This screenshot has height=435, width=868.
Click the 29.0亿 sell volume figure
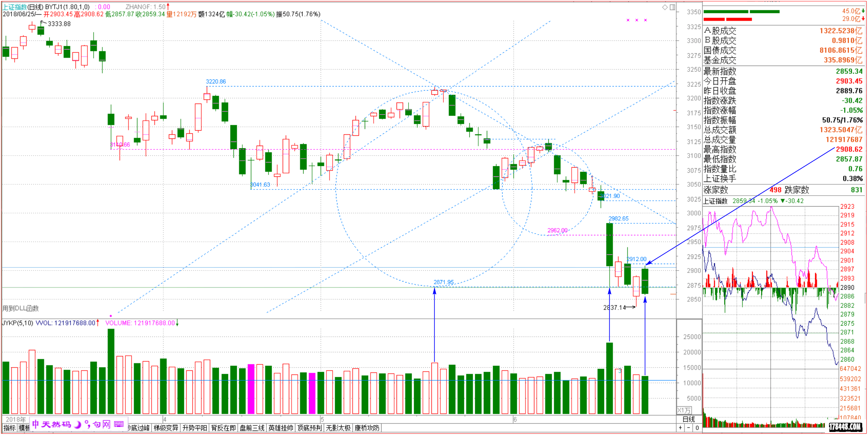coord(851,19)
